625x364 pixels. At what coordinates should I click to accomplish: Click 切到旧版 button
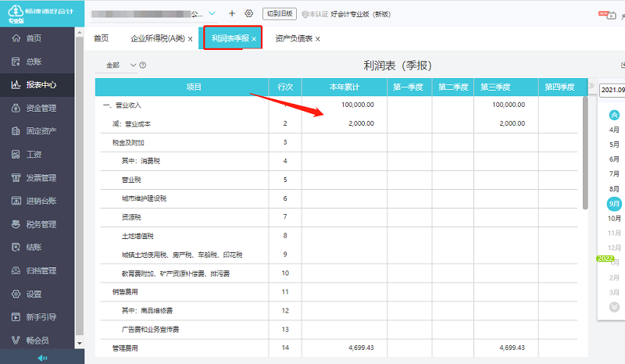(280, 13)
